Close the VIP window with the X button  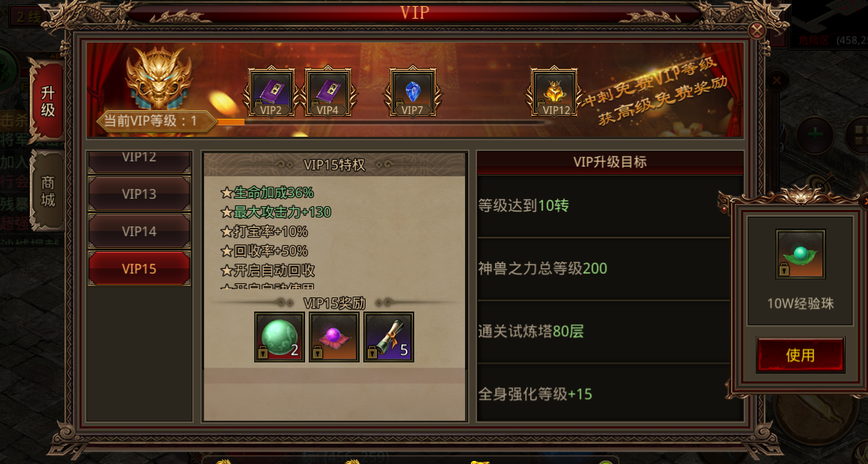pos(757,30)
